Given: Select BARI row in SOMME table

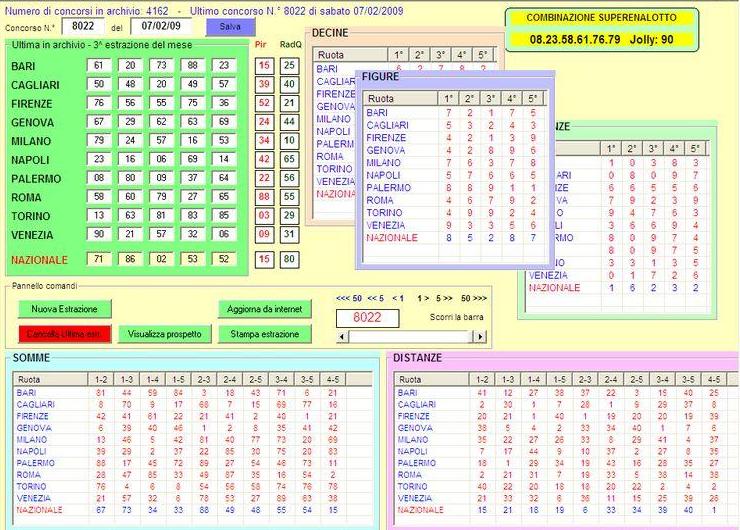Looking at the screenshot, I should 193,393.
